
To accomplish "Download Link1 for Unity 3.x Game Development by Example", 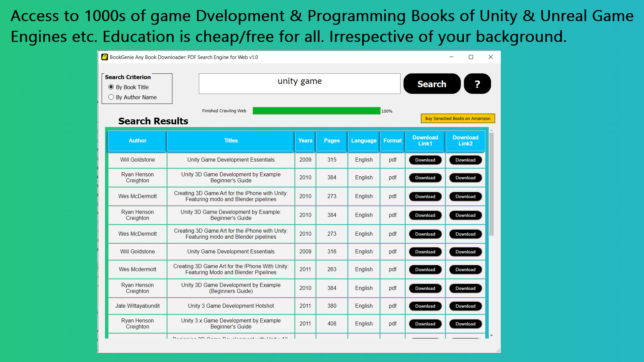I will tap(425, 324).
